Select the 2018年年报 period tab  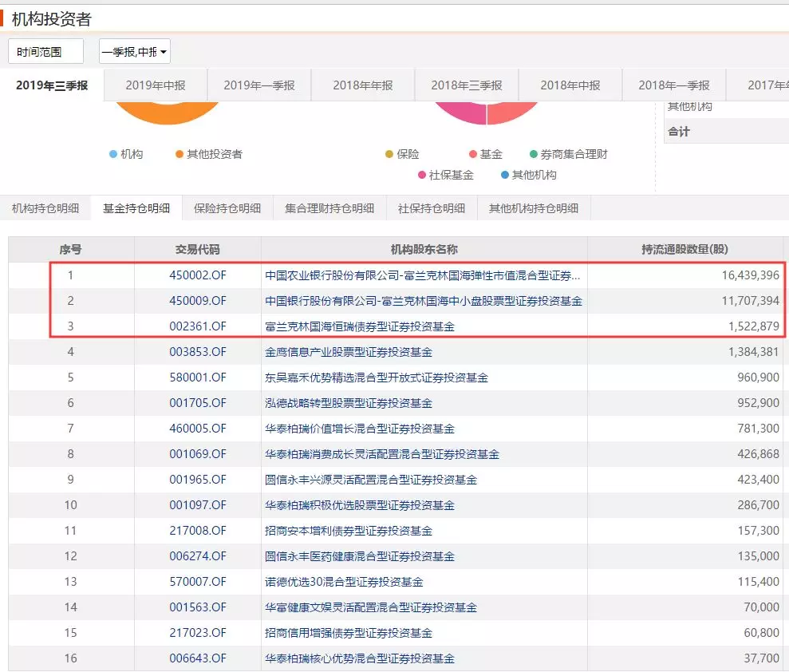[363, 85]
